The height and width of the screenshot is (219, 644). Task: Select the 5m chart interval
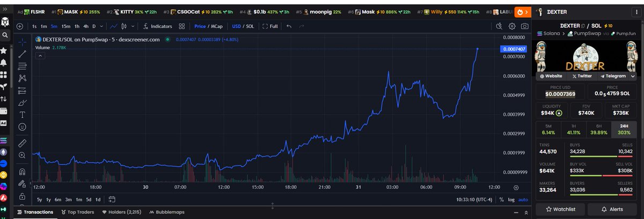click(54, 26)
